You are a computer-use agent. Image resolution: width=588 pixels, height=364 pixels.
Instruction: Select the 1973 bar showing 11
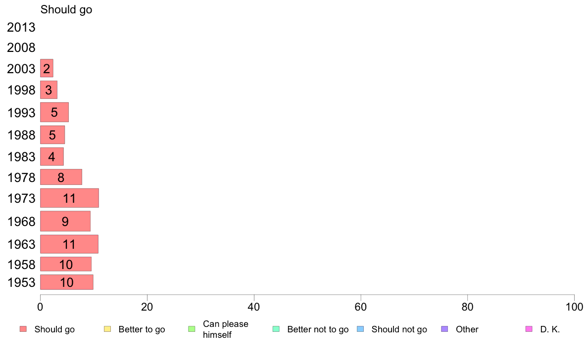[69, 198]
